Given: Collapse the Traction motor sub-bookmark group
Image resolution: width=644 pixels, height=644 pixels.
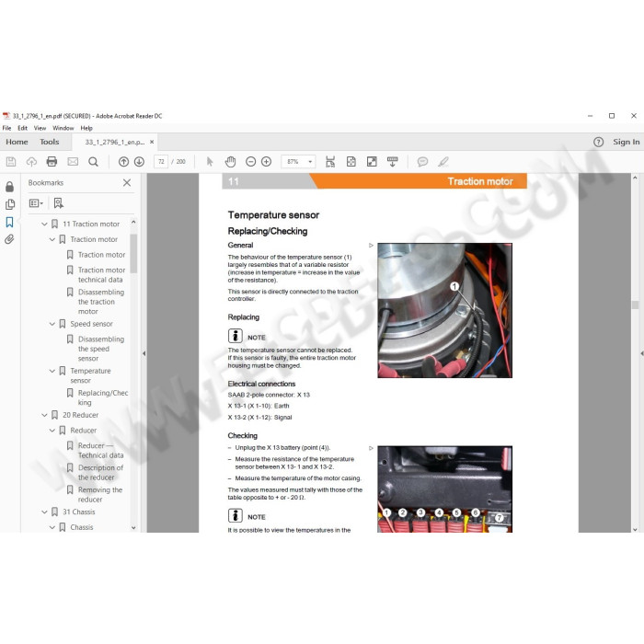Looking at the screenshot, I should coord(52,239).
